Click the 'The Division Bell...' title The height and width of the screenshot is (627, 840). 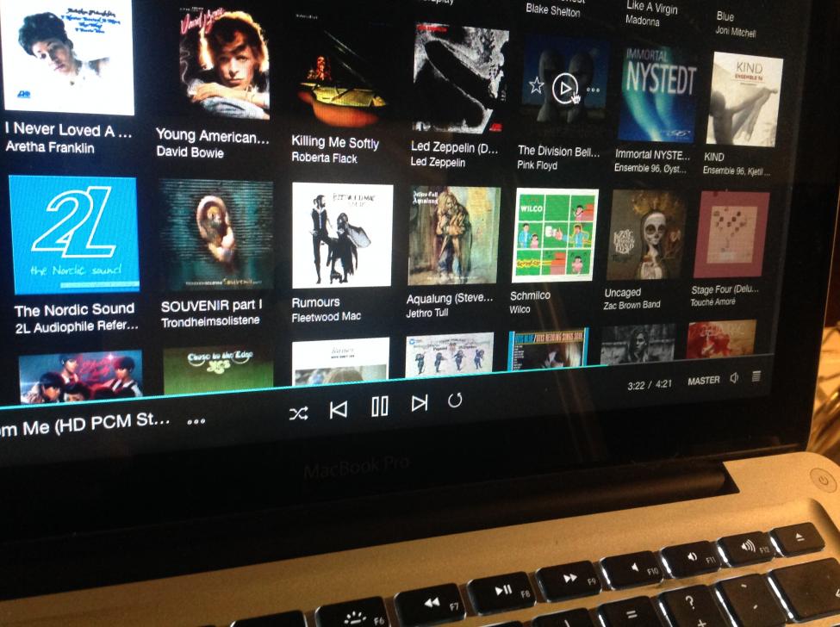[x=559, y=152]
